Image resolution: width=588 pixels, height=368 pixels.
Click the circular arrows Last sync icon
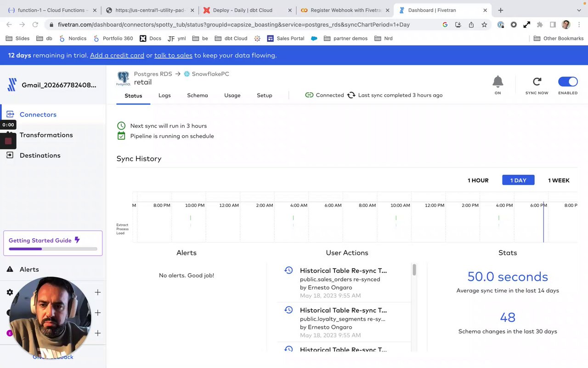pyautogui.click(x=351, y=95)
